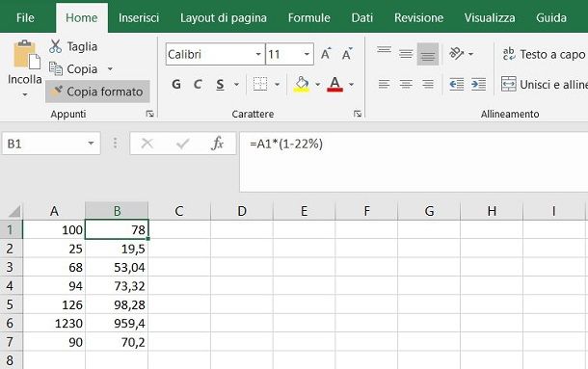Increase indent

pos(479,84)
